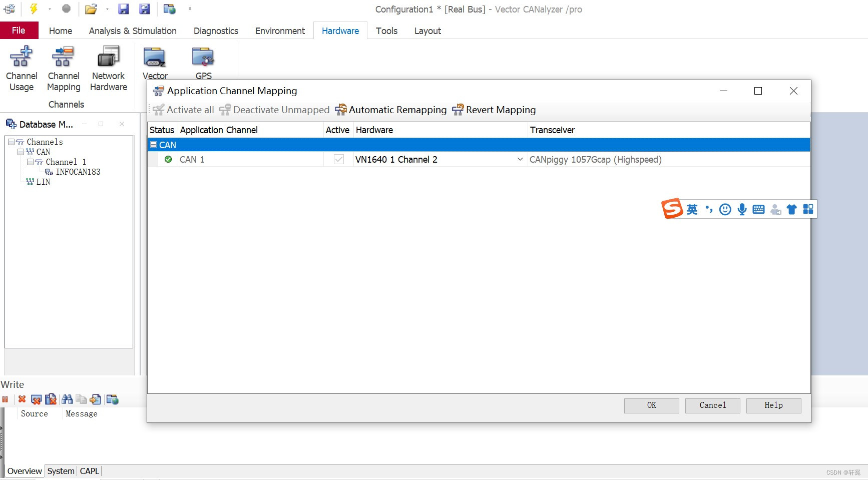Open the Hardware dropdown for CAN 1
The image size is (868, 480).
point(520,160)
